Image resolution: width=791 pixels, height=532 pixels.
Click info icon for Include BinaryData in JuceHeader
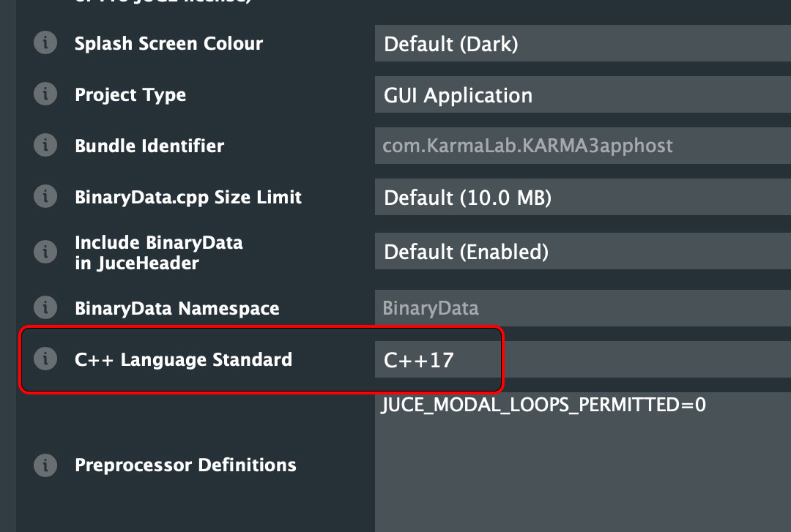click(45, 252)
